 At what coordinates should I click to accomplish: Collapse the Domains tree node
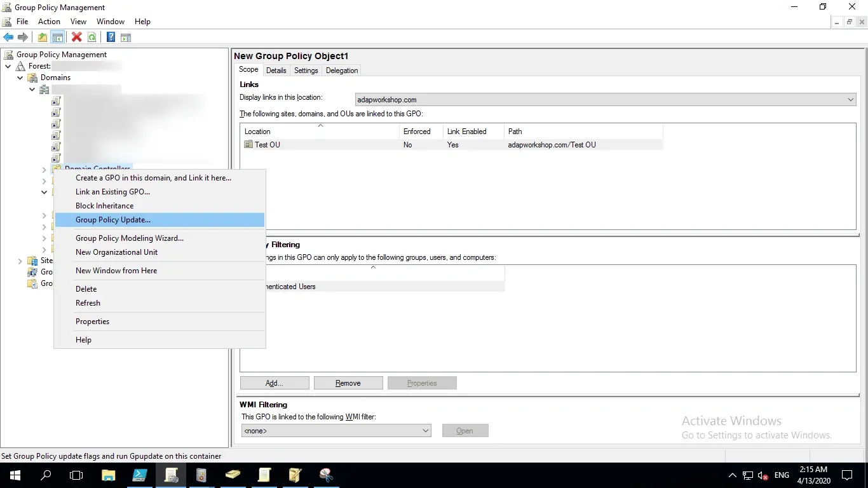[x=20, y=78]
